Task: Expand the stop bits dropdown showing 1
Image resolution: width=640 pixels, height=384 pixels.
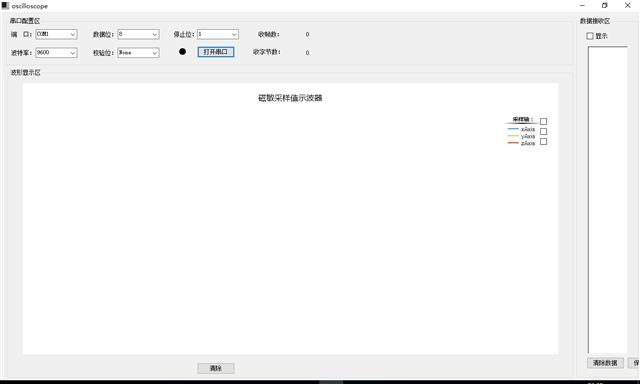Action: click(x=218, y=34)
